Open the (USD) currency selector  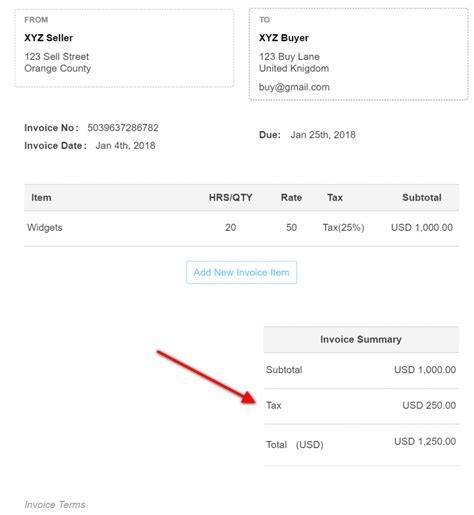pos(309,445)
